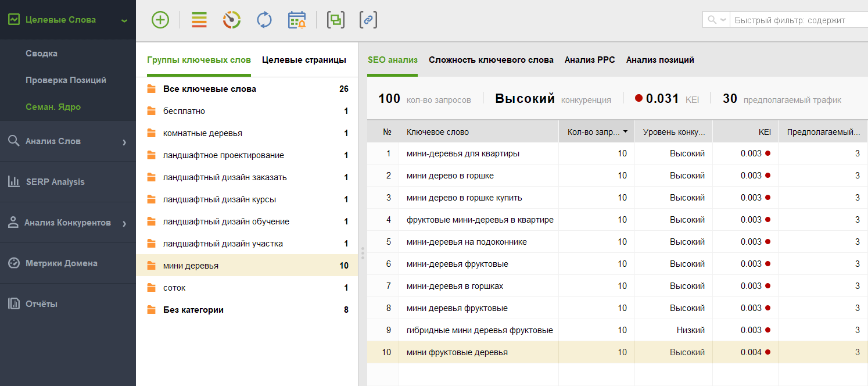Select ландшафтный дизайн заказать group
Screen dimensions: 868x386
[247, 177]
